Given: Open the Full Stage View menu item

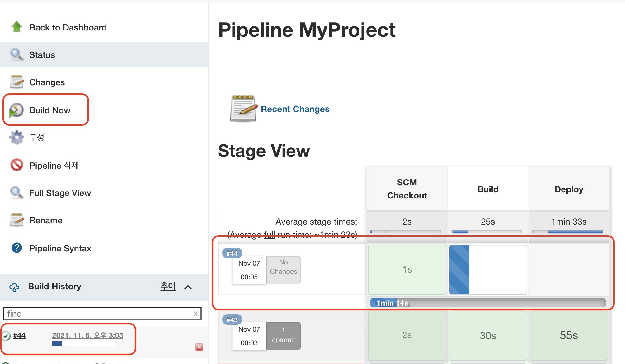Looking at the screenshot, I should 60,193.
